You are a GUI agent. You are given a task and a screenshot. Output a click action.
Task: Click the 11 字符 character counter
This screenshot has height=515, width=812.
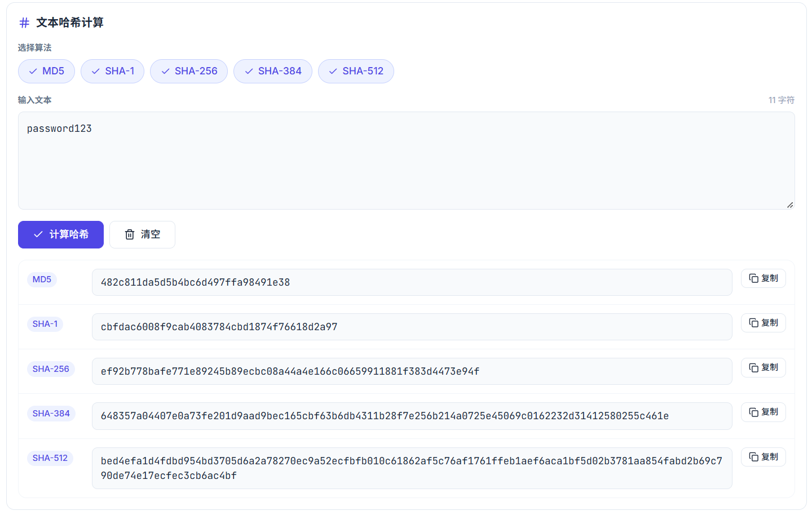point(782,100)
